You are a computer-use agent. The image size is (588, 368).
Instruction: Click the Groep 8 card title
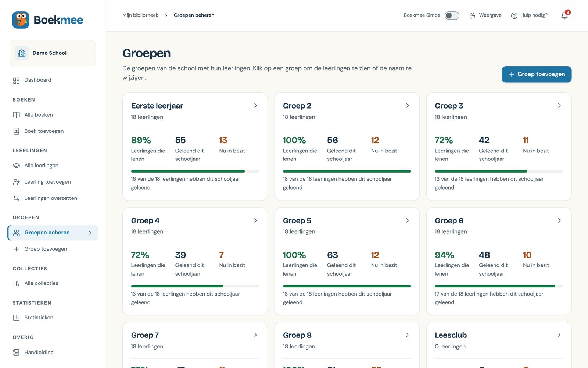297,335
